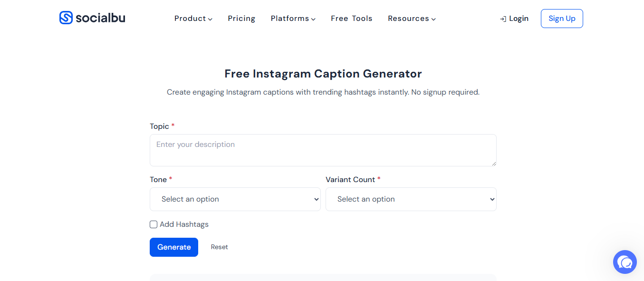Click the Resources menu chevron
The height and width of the screenshot is (281, 644).
tap(433, 19)
